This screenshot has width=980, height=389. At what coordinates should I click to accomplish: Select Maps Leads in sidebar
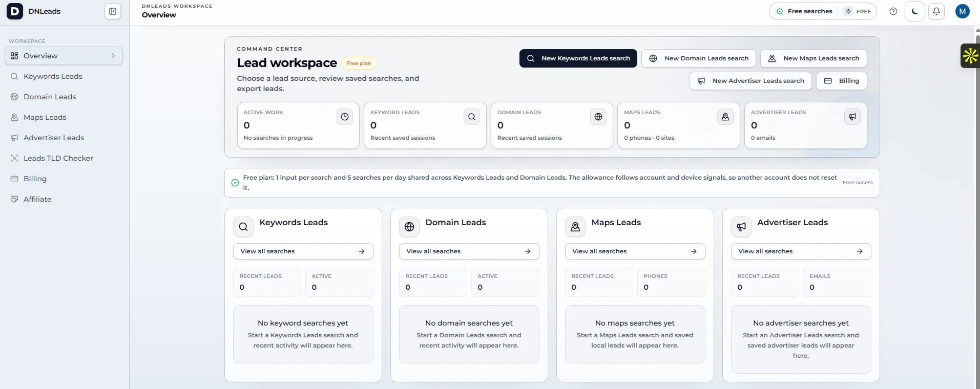tap(64, 117)
